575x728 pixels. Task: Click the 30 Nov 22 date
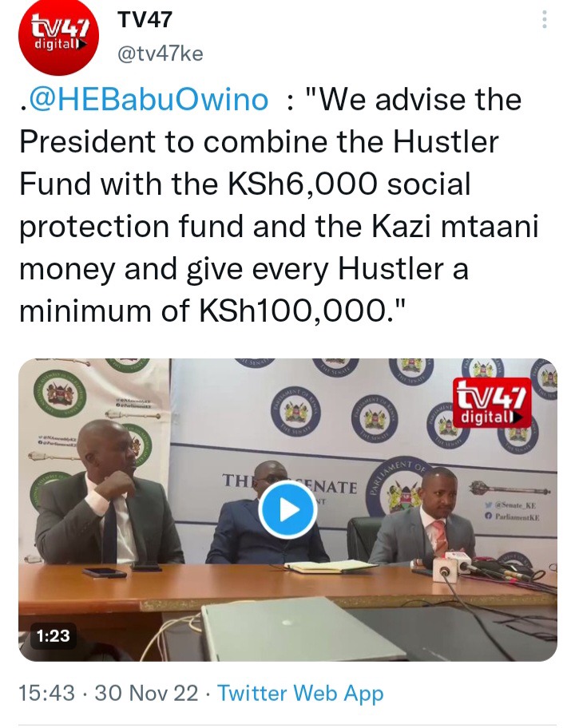click(x=146, y=693)
